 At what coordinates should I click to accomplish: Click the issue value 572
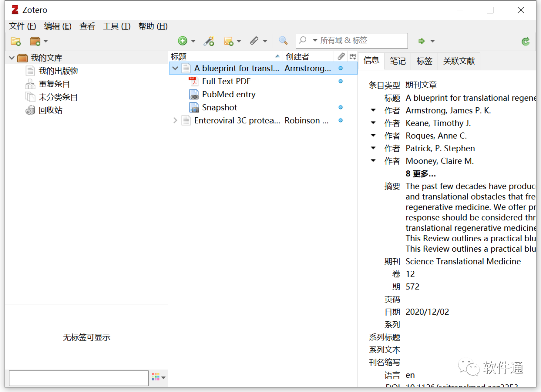coord(412,287)
